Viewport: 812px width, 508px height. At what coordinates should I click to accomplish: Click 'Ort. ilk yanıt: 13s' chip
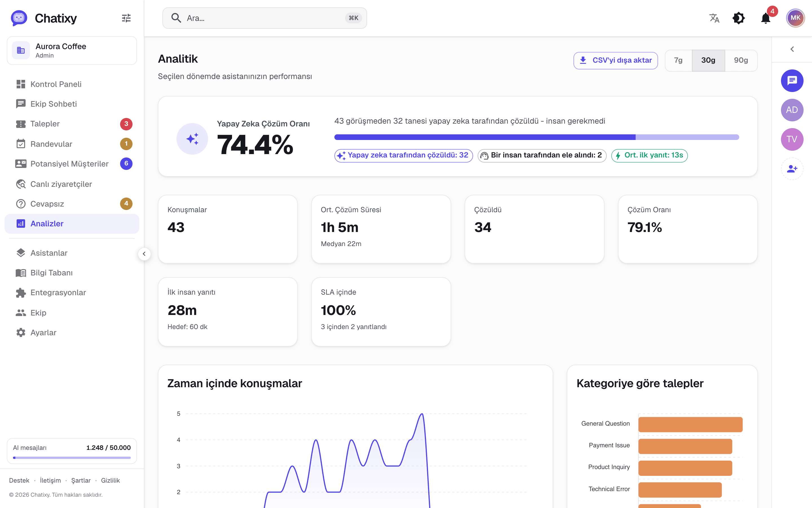(649, 156)
